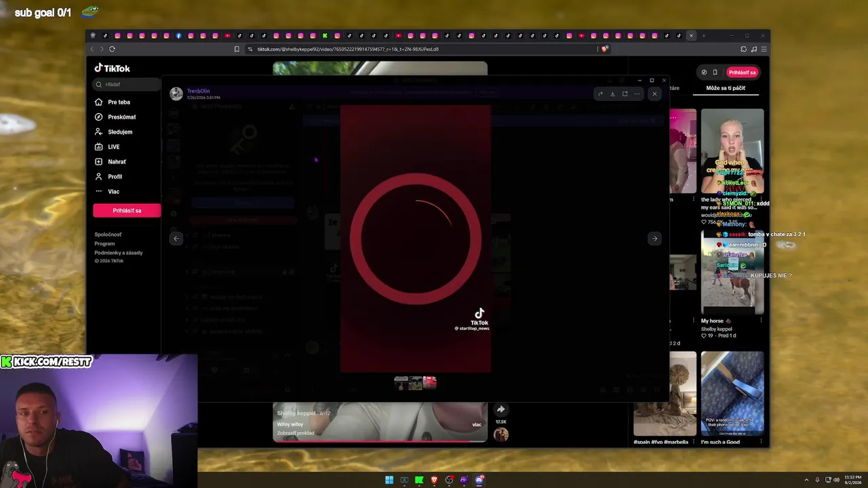Open the Profil page
This screenshot has width=868, height=488.
(115, 177)
